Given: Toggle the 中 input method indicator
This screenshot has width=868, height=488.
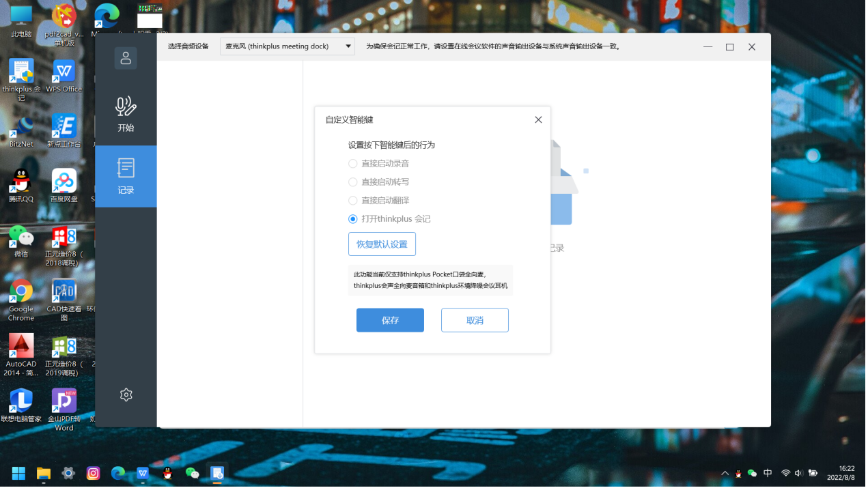Looking at the screenshot, I should 770,474.
